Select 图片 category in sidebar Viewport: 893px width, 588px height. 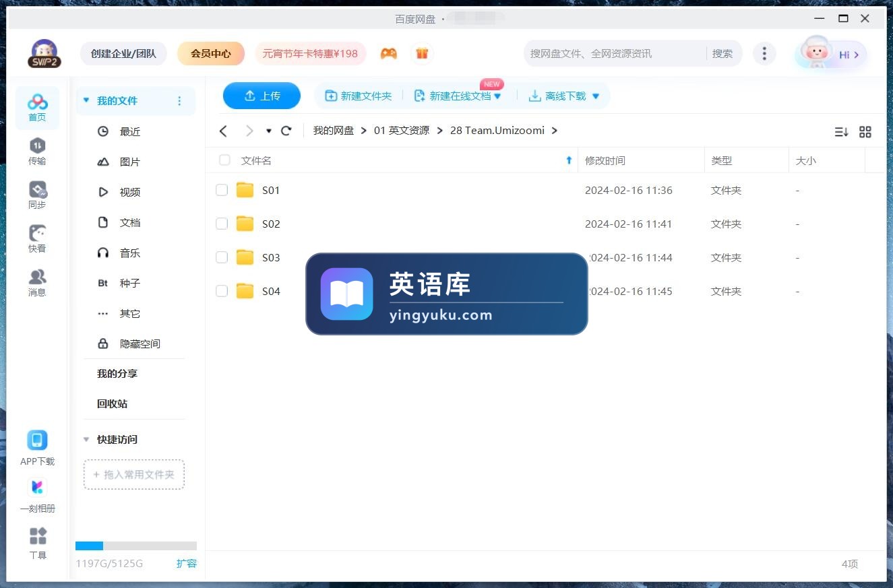(x=130, y=162)
